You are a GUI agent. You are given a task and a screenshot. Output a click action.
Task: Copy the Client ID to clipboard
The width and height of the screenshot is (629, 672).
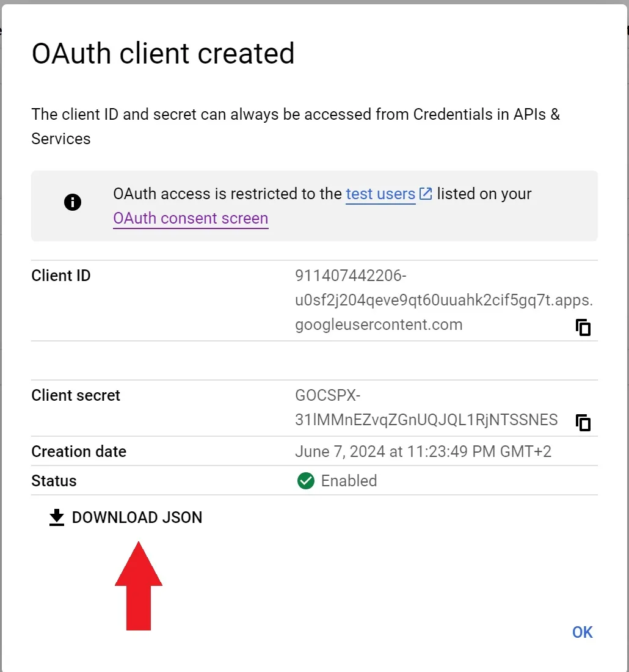click(584, 327)
